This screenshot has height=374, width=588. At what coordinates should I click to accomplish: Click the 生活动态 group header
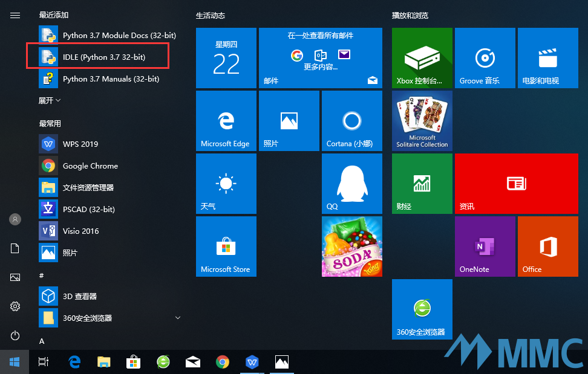pos(211,15)
